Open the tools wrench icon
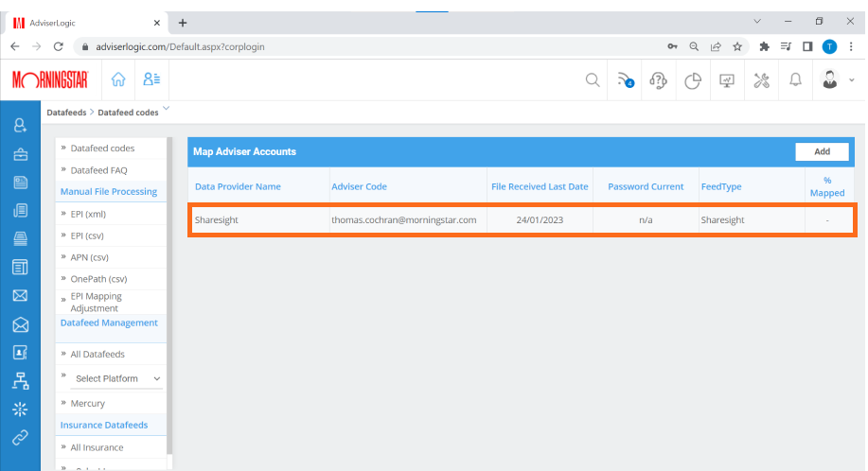 pyautogui.click(x=761, y=80)
